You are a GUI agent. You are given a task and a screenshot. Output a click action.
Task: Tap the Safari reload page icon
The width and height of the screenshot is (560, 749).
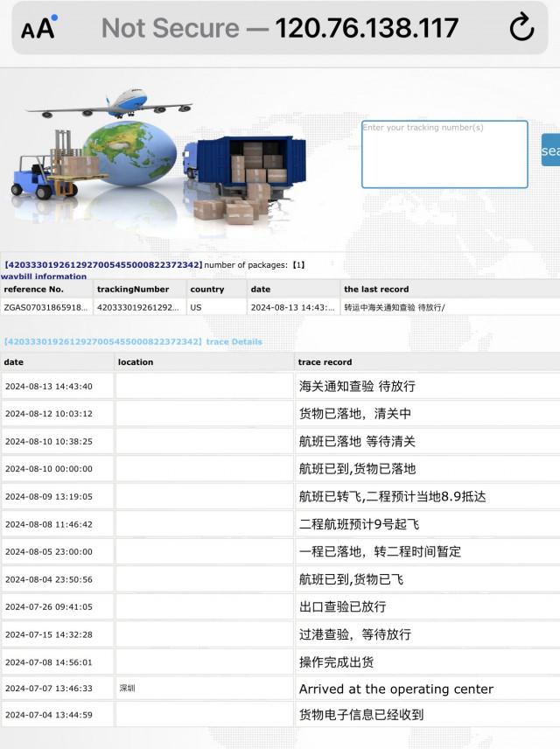tap(521, 29)
